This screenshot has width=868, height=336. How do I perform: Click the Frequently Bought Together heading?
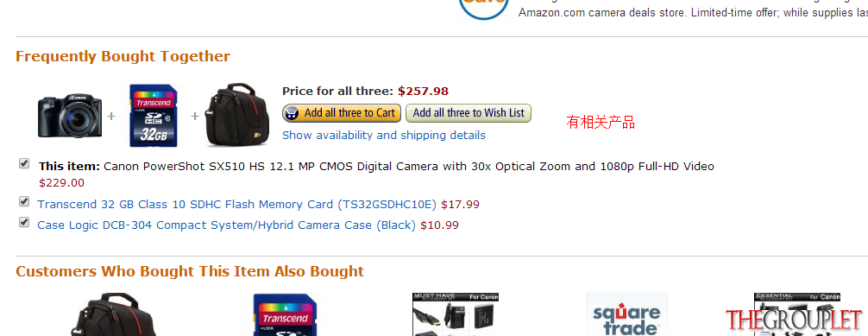coord(123,56)
